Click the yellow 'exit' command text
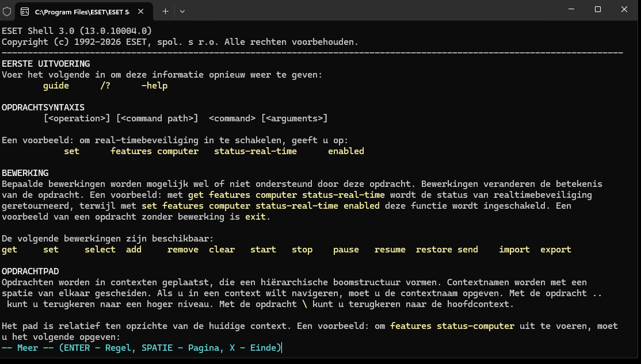The image size is (641, 364). pos(255,217)
